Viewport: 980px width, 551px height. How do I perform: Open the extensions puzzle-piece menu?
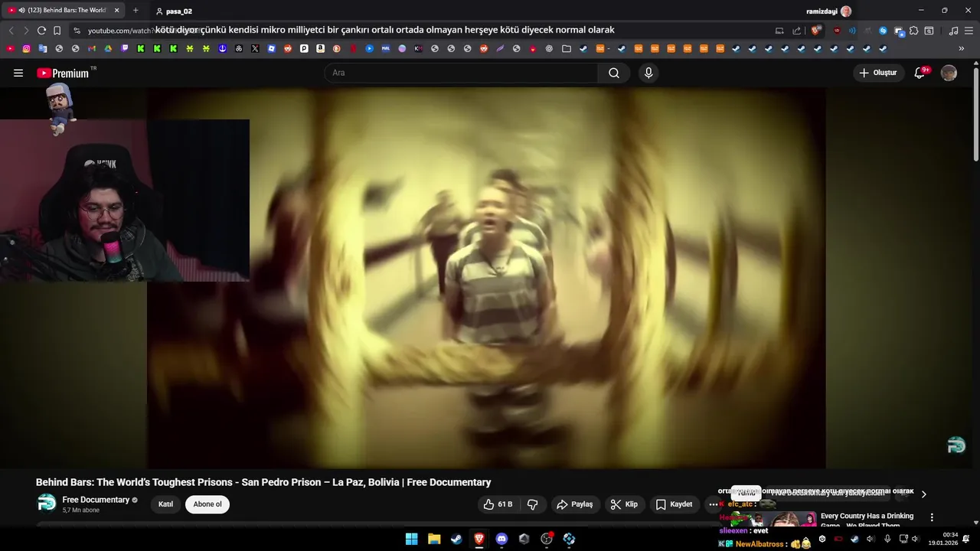(913, 31)
